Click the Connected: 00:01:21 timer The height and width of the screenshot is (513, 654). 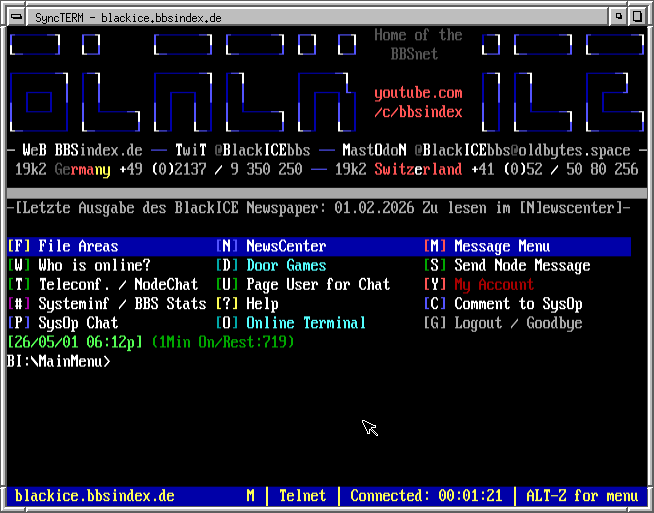pos(426,495)
